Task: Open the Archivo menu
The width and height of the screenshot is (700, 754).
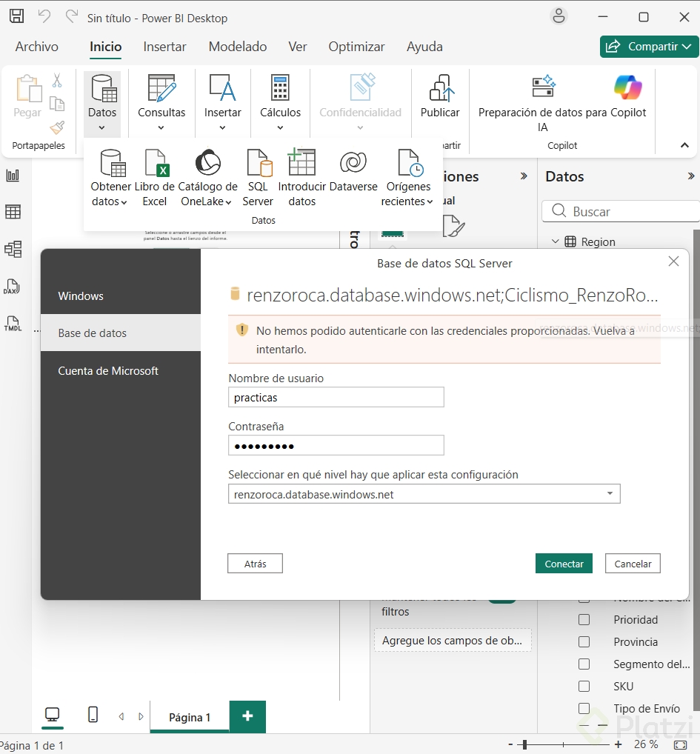Action: [x=36, y=47]
